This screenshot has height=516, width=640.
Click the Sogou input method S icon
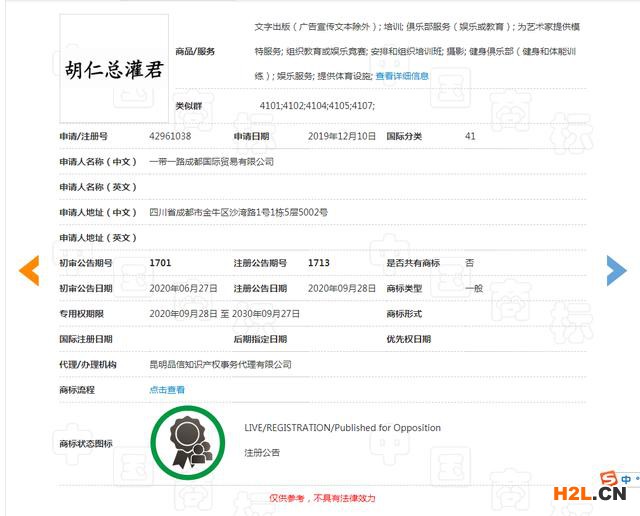pos(607,478)
